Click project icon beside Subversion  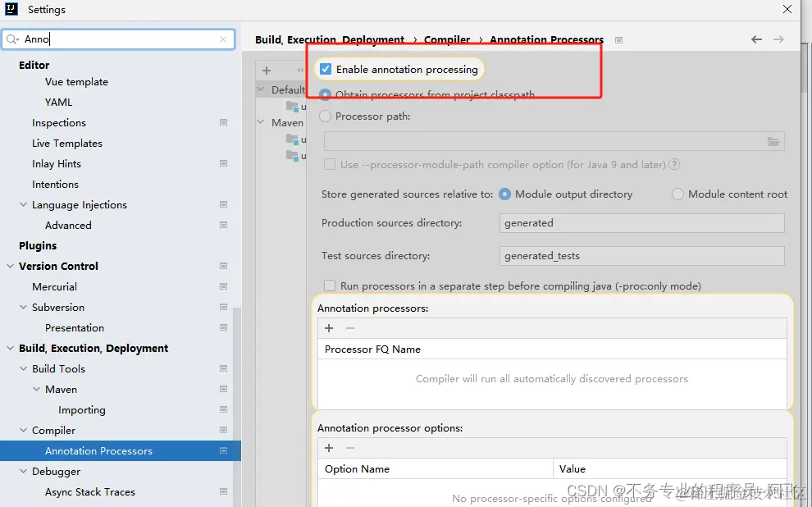pyautogui.click(x=224, y=307)
